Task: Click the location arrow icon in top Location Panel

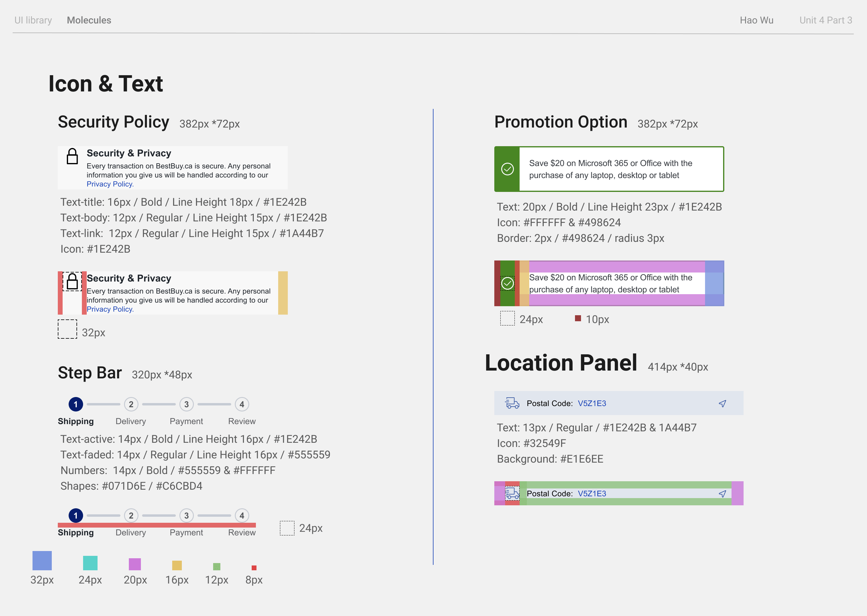Action: coord(722,403)
